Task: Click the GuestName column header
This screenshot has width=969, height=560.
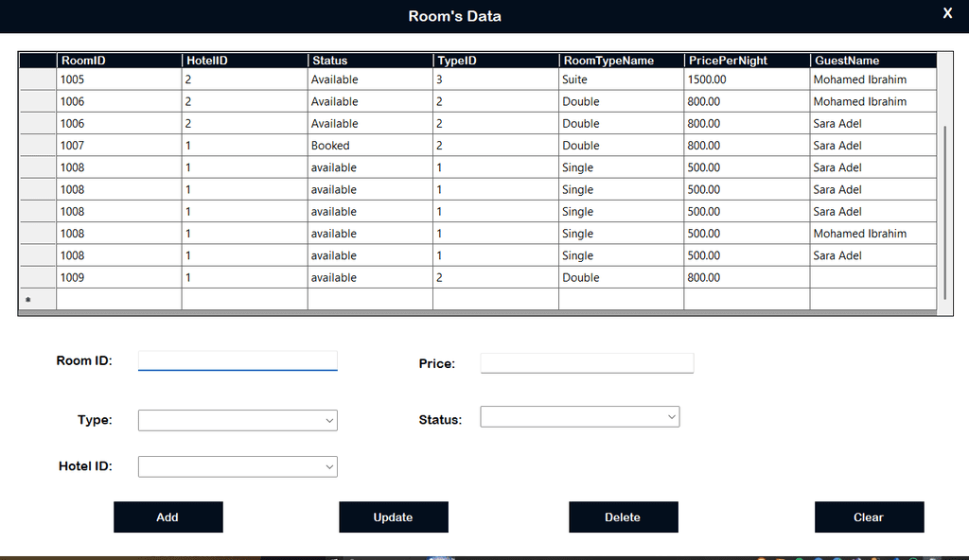Action: click(872, 61)
